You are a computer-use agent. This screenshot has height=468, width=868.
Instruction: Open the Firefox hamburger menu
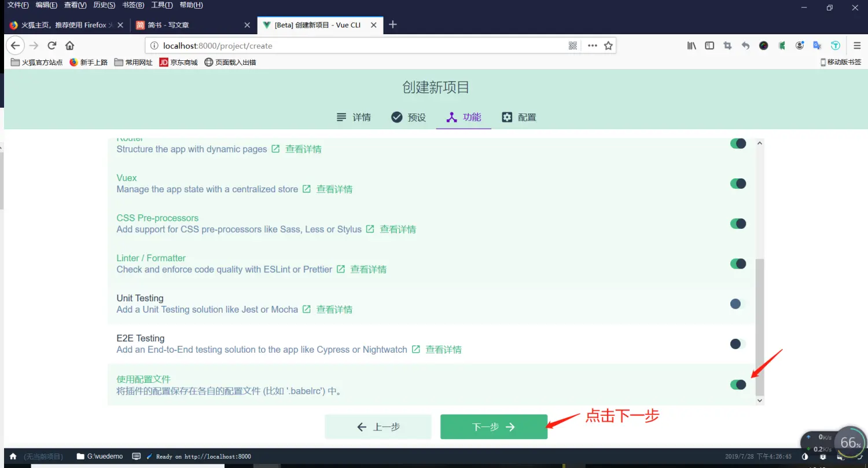coord(857,46)
